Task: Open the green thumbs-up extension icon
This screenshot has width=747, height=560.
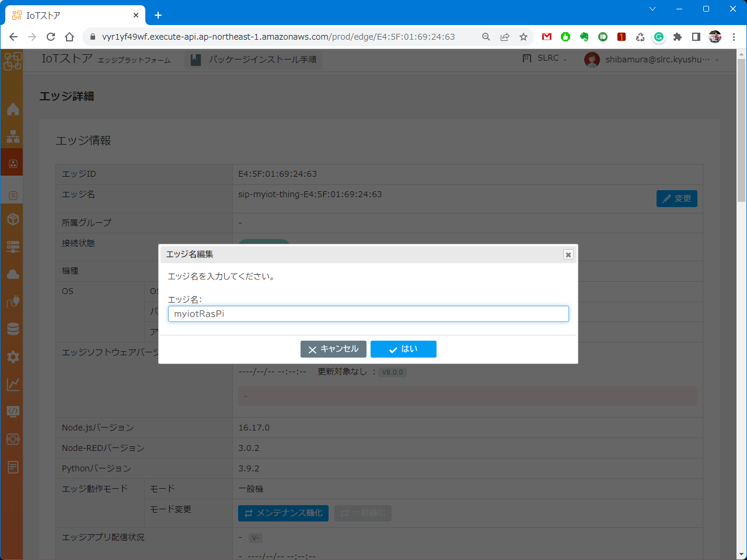Action: pyautogui.click(x=566, y=37)
